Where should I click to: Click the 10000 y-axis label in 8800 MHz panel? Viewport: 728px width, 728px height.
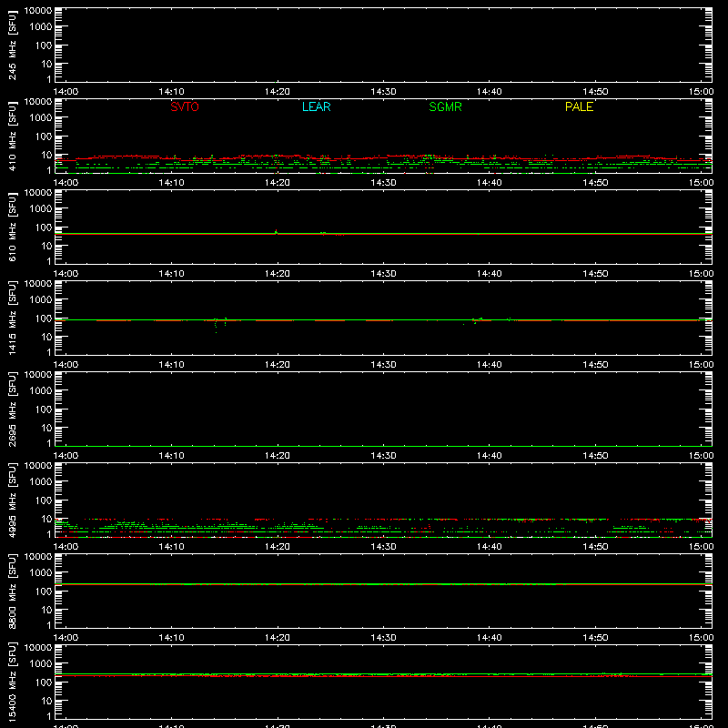click(38, 557)
